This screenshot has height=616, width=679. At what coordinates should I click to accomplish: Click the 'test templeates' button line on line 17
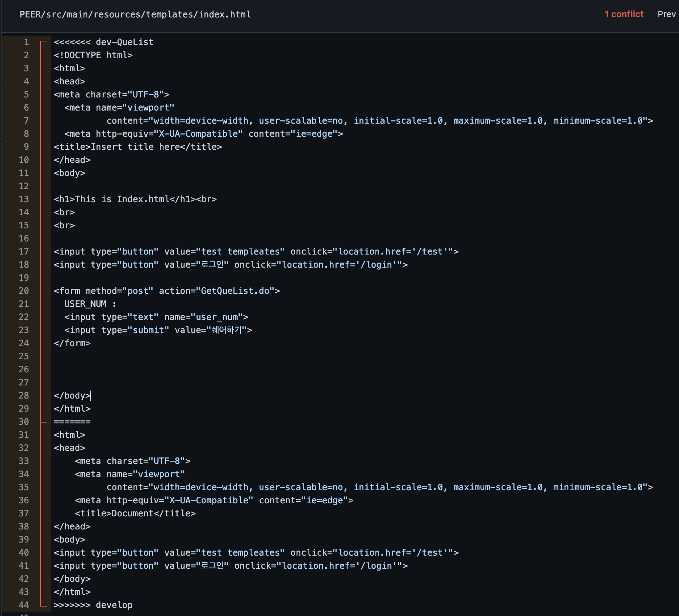[x=256, y=252]
